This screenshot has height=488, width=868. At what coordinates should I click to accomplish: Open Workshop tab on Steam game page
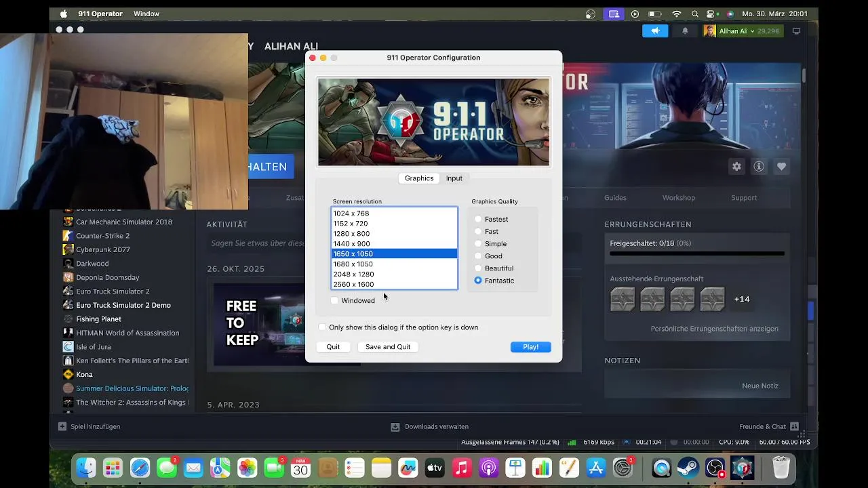tap(679, 198)
